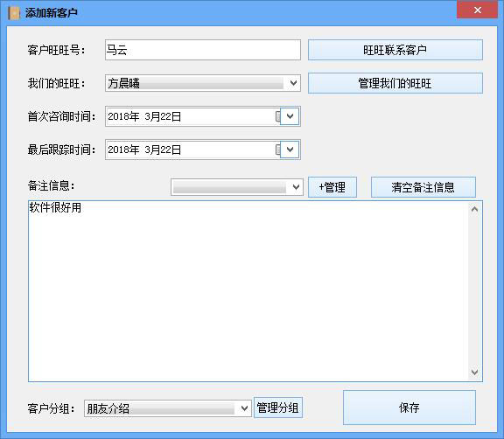Click the 管理分组 button
This screenshot has height=439, width=504.
tap(278, 408)
